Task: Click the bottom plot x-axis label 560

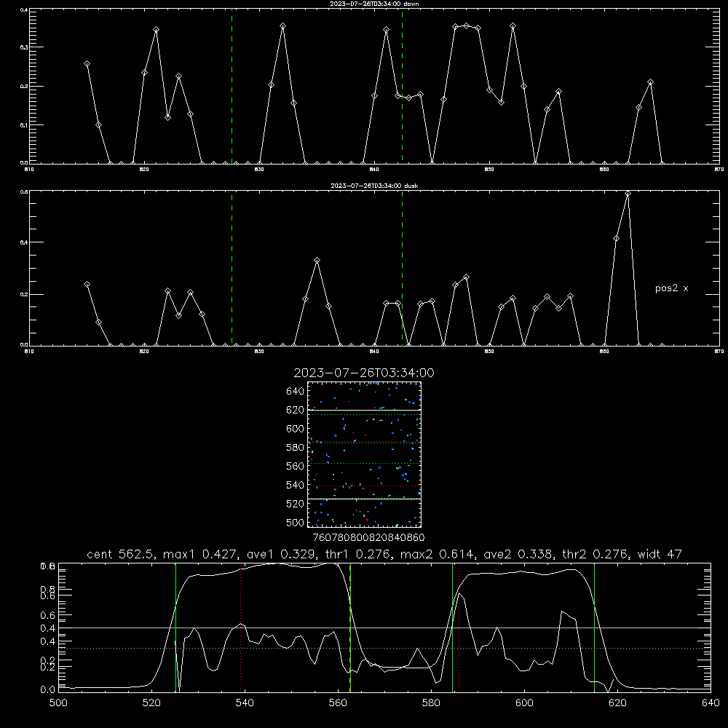Action: pyautogui.click(x=338, y=703)
